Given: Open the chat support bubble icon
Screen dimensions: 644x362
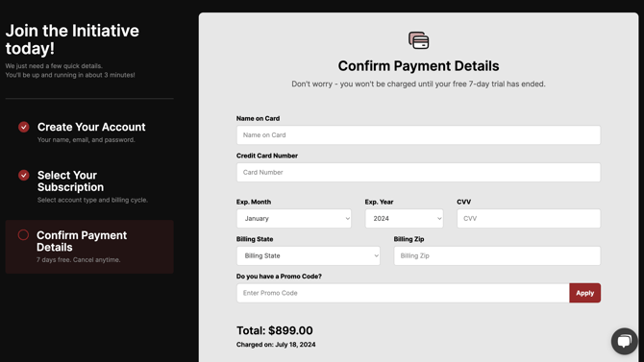Looking at the screenshot, I should (624, 341).
